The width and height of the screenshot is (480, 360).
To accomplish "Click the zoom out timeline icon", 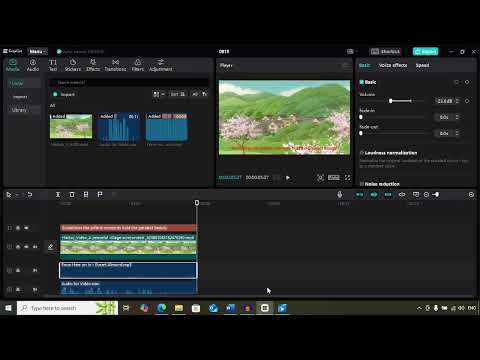I will pyautogui.click(x=426, y=195).
